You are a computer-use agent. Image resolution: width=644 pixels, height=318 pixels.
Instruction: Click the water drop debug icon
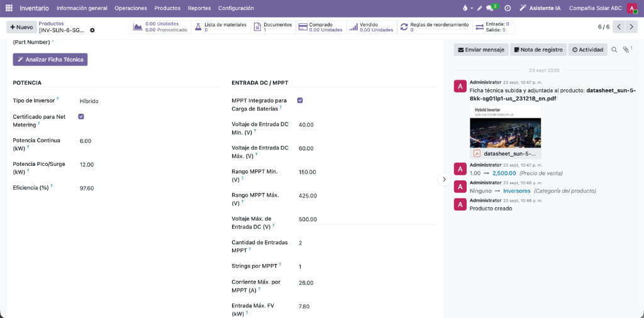point(465,8)
